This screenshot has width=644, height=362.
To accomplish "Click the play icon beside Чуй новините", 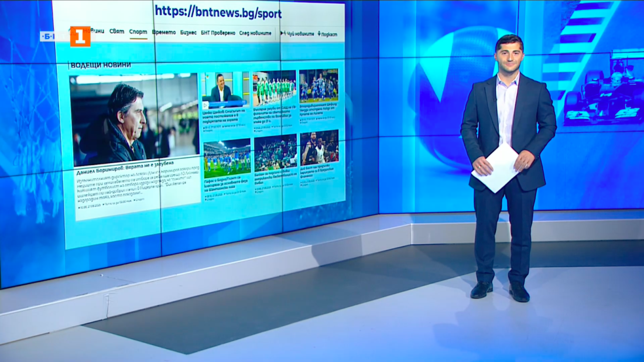I will pyautogui.click(x=283, y=33).
